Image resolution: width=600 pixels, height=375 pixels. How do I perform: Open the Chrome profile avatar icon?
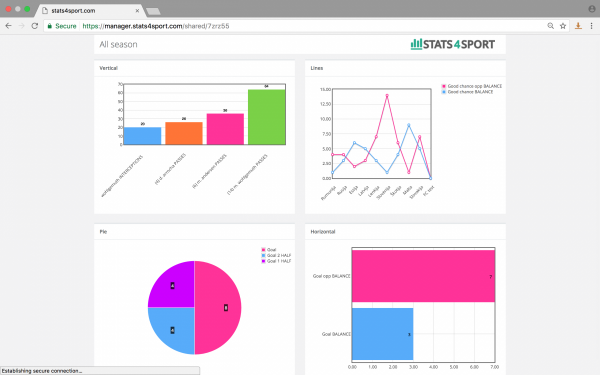pos(592,9)
